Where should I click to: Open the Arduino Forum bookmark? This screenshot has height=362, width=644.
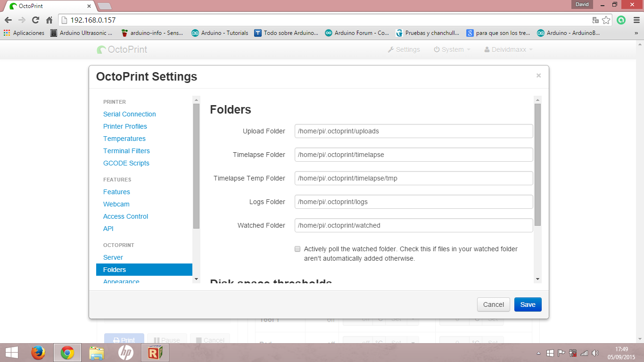(x=357, y=33)
